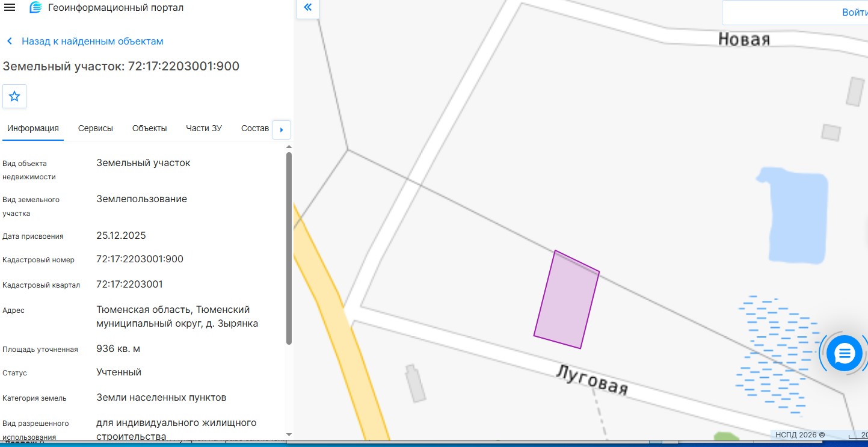Viewport: 868px width, 447px height.
Task: Click the value Земли населенных пунктов
Action: pyautogui.click(x=161, y=398)
